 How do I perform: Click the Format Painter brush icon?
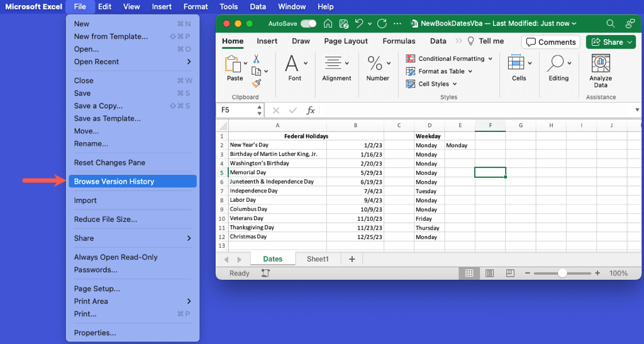click(x=256, y=83)
